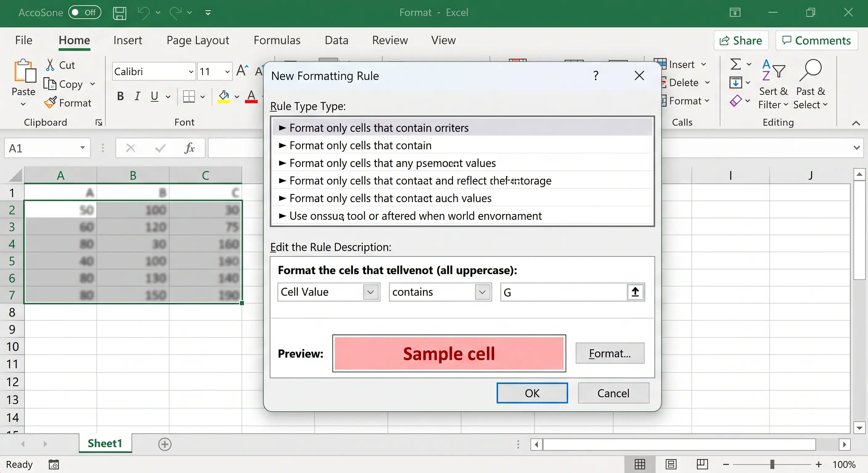Image resolution: width=868 pixels, height=473 pixels.
Task: Open the AutoSum sigma icon
Action: tap(735, 64)
